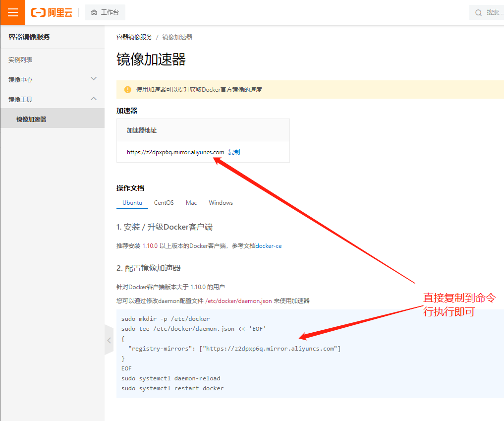Focus the 搜索 search field
This screenshot has height=421, width=504.
(487, 12)
